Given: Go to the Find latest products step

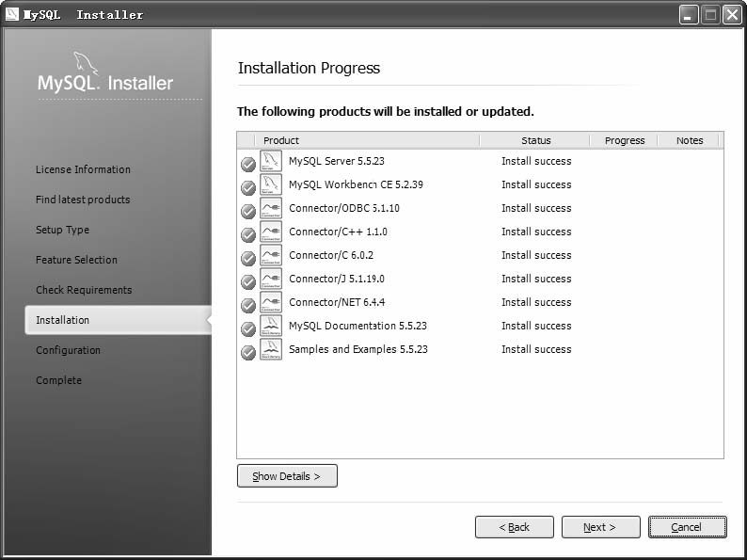Looking at the screenshot, I should pos(83,200).
